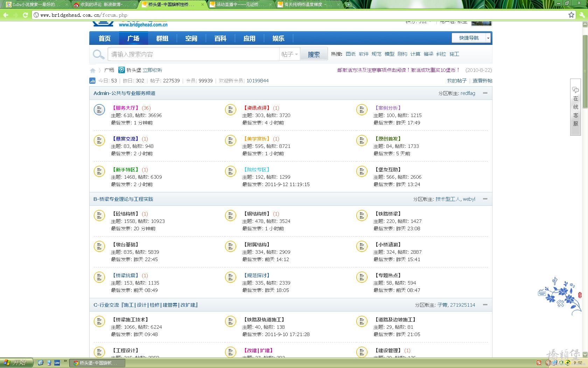Open a new browser tab
Viewport: 588px width, 368px height.
coord(348,5)
